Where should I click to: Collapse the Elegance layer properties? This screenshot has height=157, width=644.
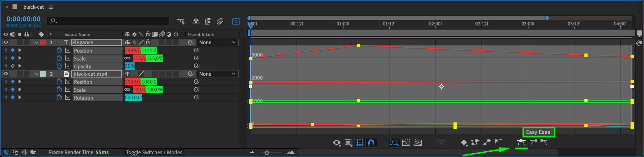37,42
